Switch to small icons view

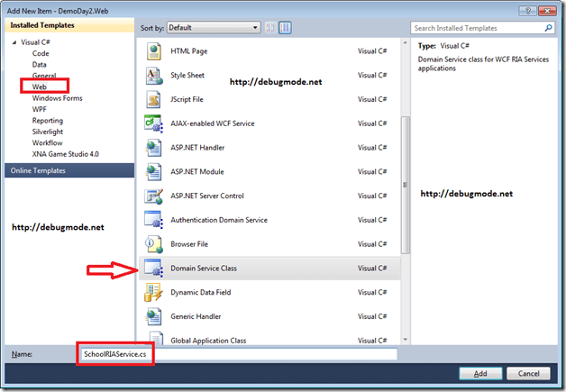[271, 28]
